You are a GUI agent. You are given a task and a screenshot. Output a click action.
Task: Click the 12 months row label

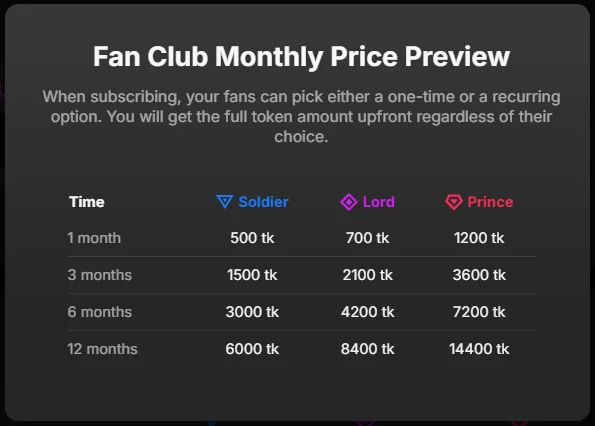click(102, 349)
